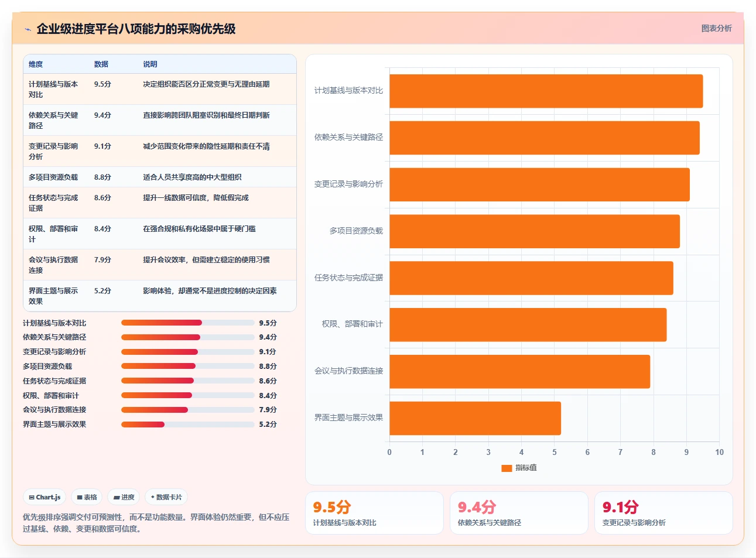Click the 会议与执行数据连接 progress bar

point(187,410)
